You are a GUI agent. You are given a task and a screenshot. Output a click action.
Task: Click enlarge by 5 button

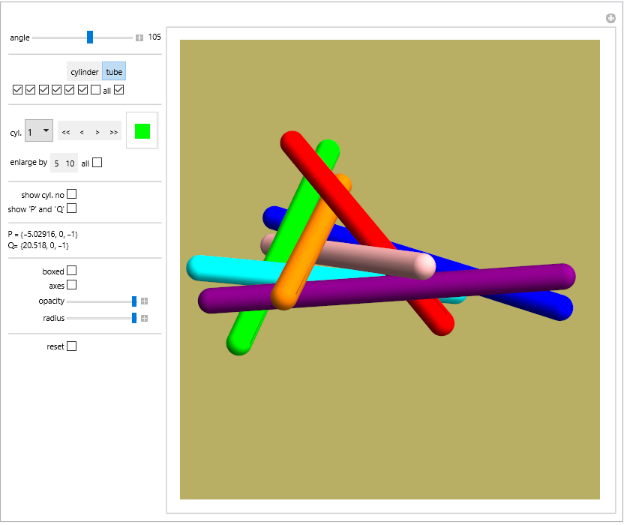[57, 162]
